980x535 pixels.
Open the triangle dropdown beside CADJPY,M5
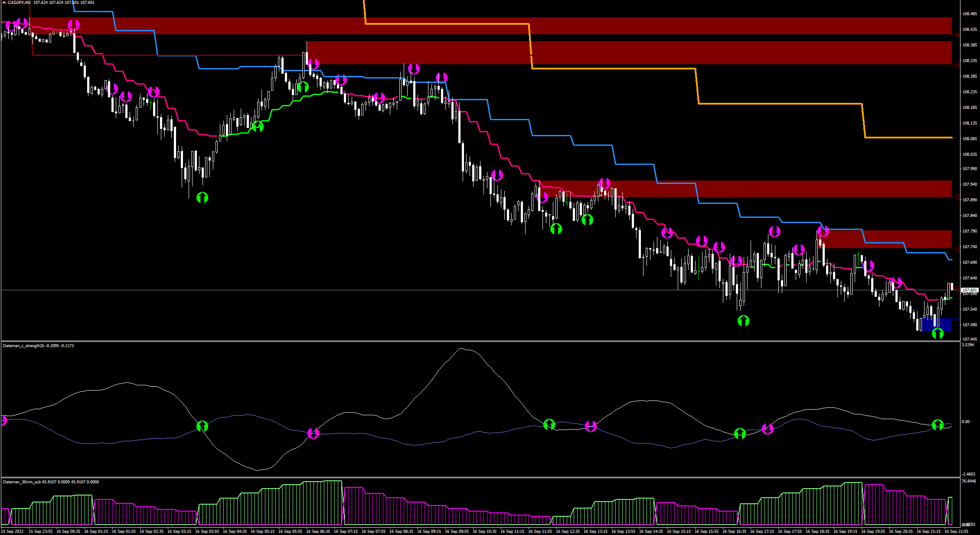tap(4, 3)
